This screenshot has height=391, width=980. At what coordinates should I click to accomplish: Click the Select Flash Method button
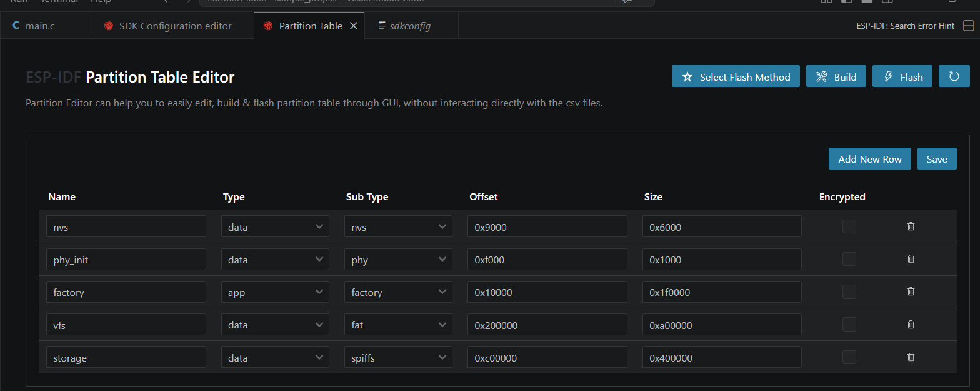(736, 76)
